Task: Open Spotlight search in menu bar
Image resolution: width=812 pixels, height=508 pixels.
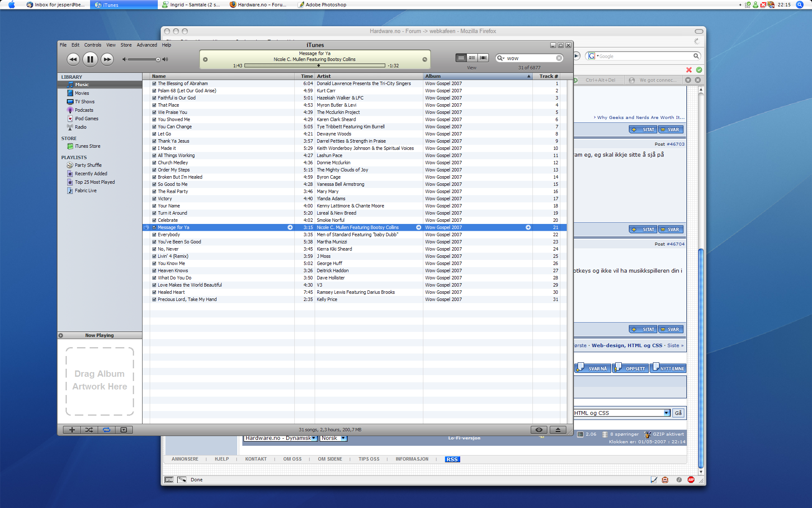Action: [799, 5]
